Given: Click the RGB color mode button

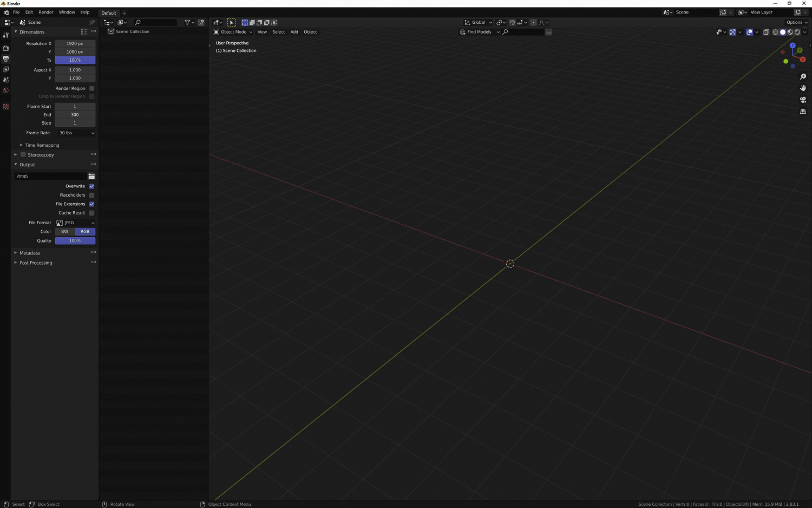Looking at the screenshot, I should pos(85,232).
